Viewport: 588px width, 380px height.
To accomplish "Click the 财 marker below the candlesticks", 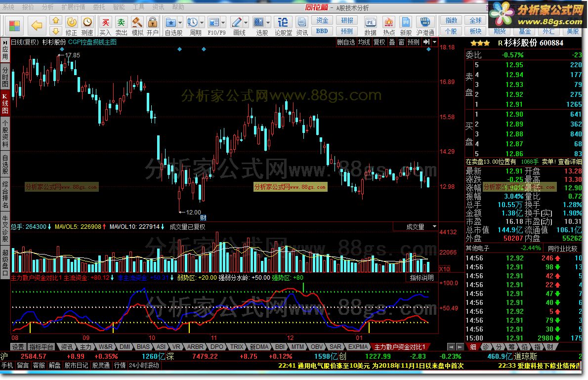I will 203,217.
